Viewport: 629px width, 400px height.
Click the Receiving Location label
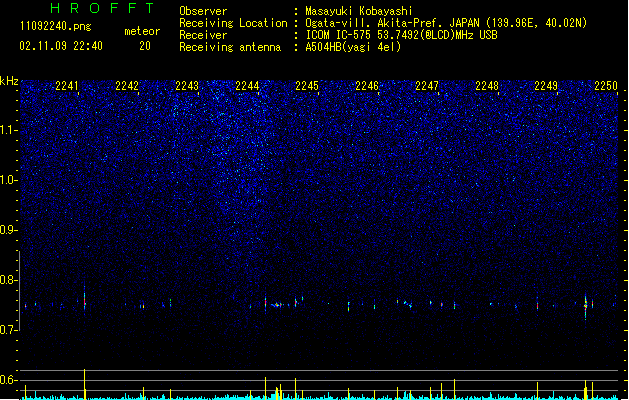(233, 23)
